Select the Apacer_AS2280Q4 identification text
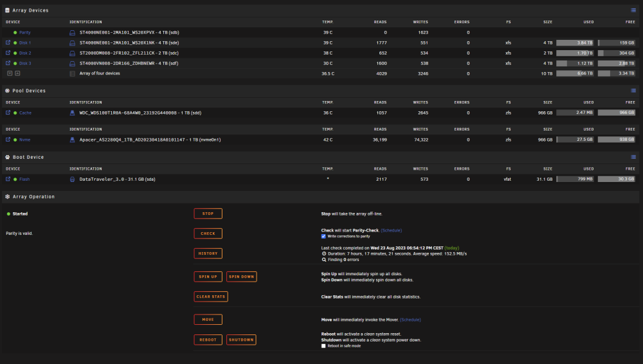 150,140
